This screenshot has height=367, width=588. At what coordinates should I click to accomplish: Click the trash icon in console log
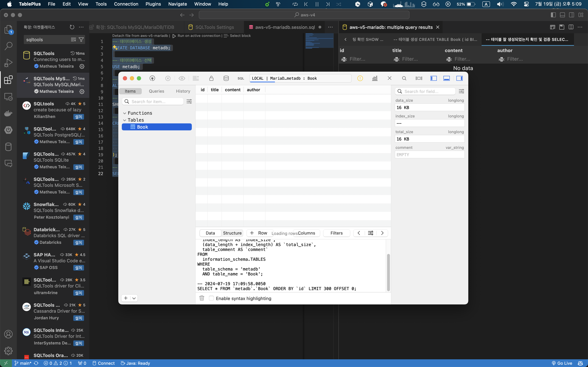pos(202,298)
